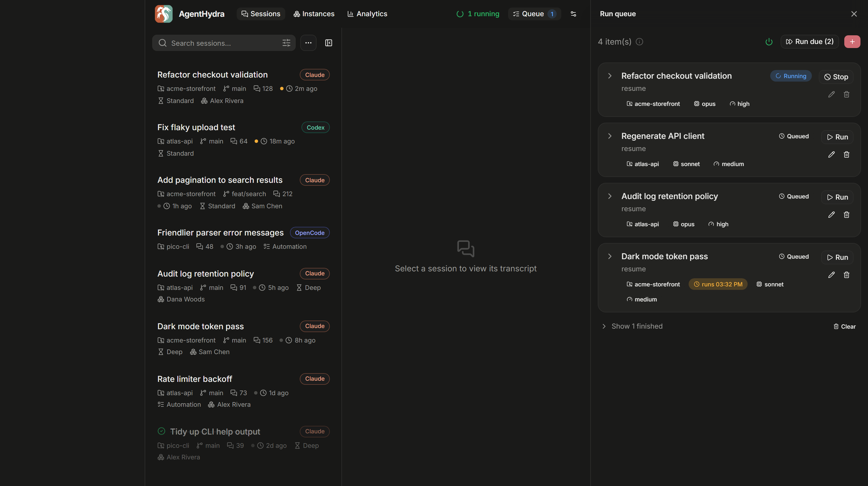The image size is (868, 486).
Task: Run the Dark mode token pass item
Action: point(837,257)
